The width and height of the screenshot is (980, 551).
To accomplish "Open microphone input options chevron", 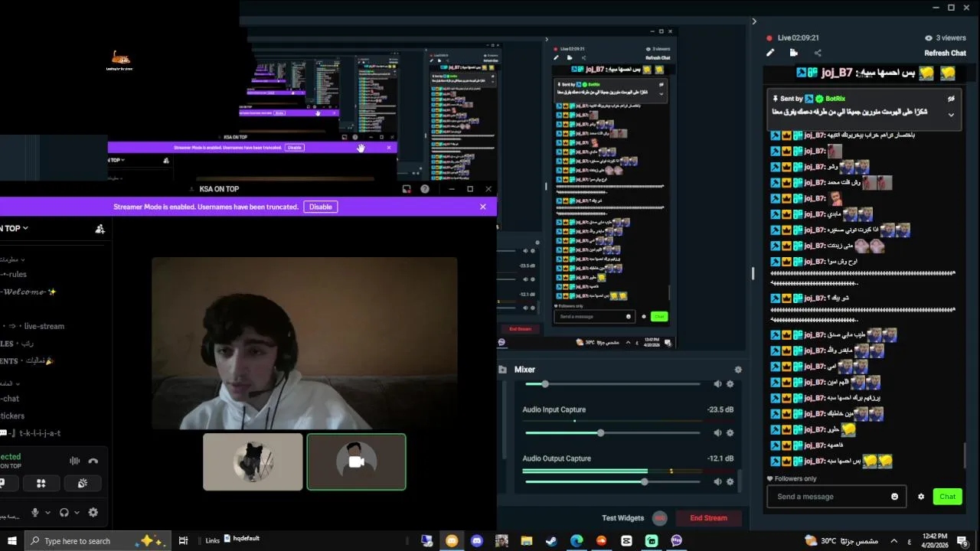I will (x=47, y=513).
